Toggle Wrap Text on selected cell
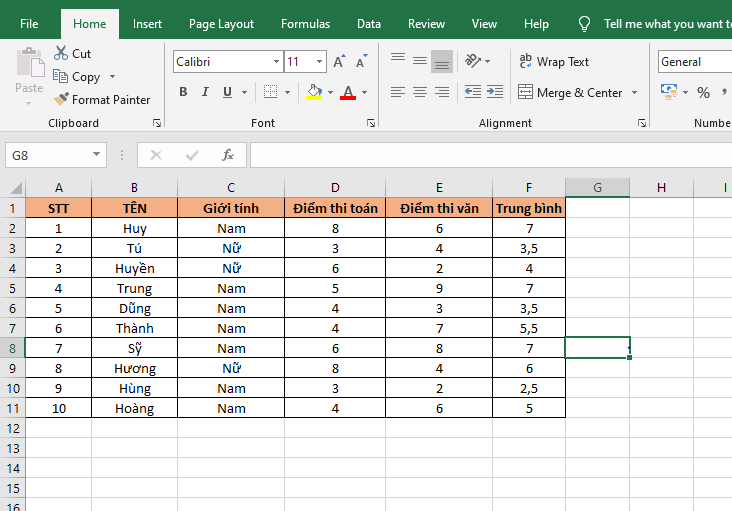This screenshot has height=511, width=732. pos(554,62)
